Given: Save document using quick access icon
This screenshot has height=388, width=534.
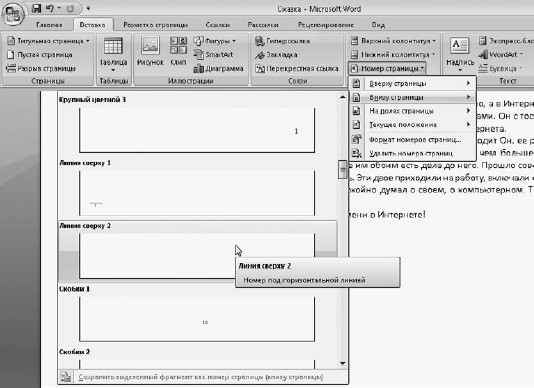Looking at the screenshot, I should pyautogui.click(x=36, y=9).
